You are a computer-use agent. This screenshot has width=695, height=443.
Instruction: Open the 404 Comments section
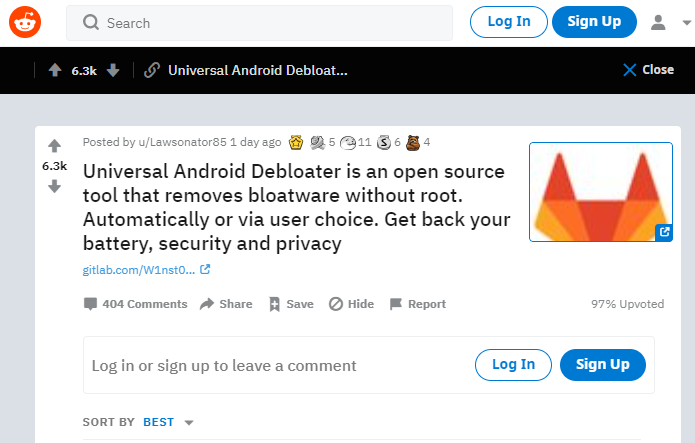tap(135, 304)
